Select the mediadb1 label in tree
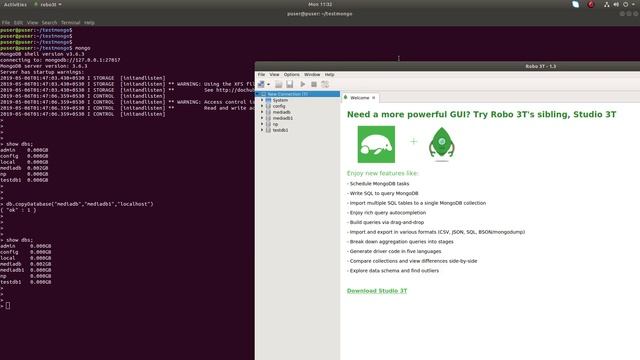The width and height of the screenshot is (640, 360). pos(283,118)
